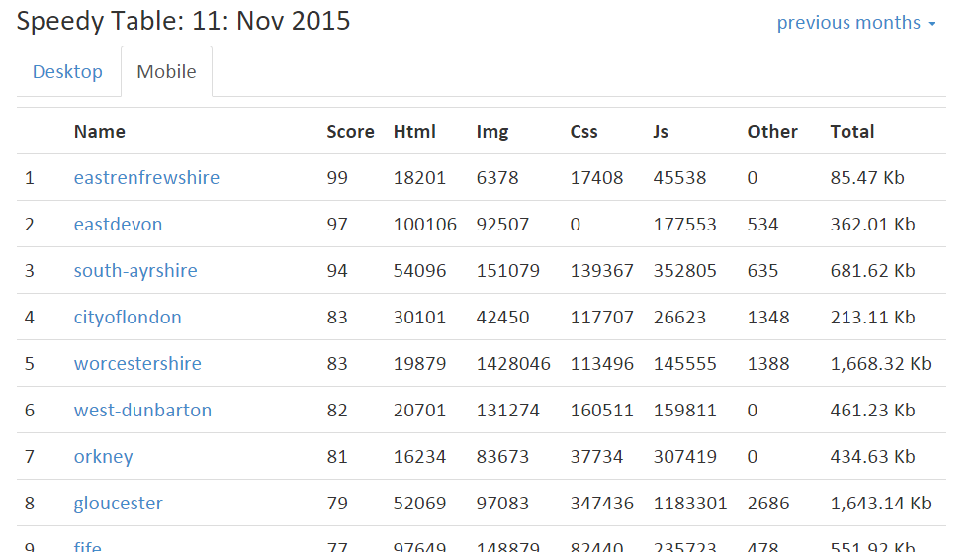
Task: Select the west-dunbarton link
Action: (x=142, y=411)
